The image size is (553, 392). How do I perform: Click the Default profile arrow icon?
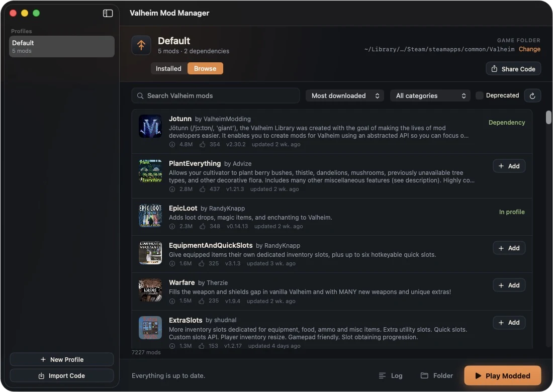pyautogui.click(x=141, y=45)
